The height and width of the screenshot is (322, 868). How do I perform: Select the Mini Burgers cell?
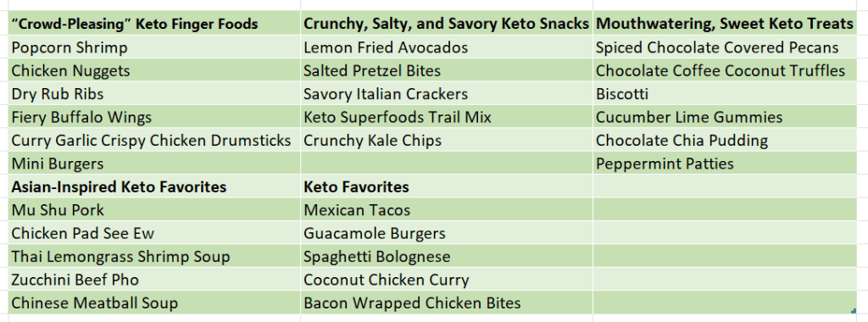pyautogui.click(x=154, y=164)
